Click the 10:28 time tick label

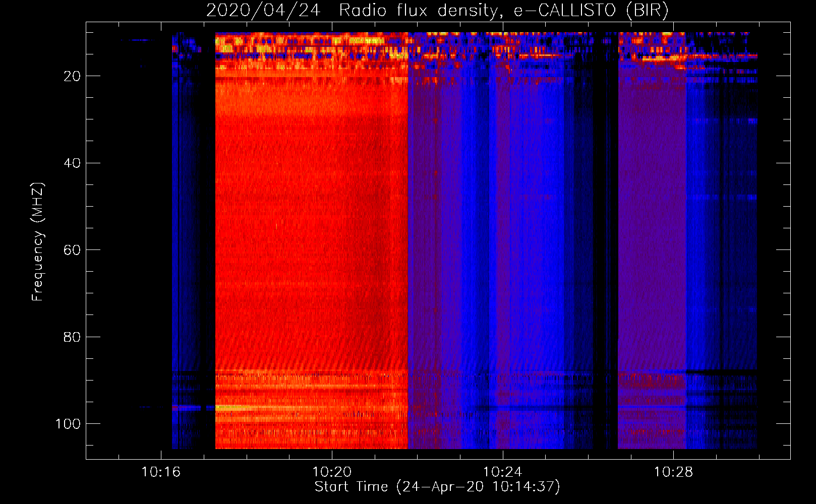[673, 472]
